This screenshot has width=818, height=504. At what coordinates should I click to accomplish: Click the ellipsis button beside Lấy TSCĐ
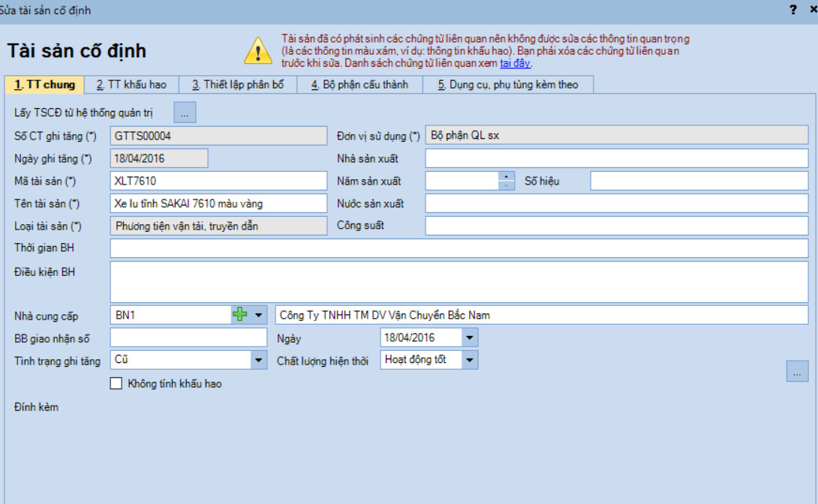185,112
